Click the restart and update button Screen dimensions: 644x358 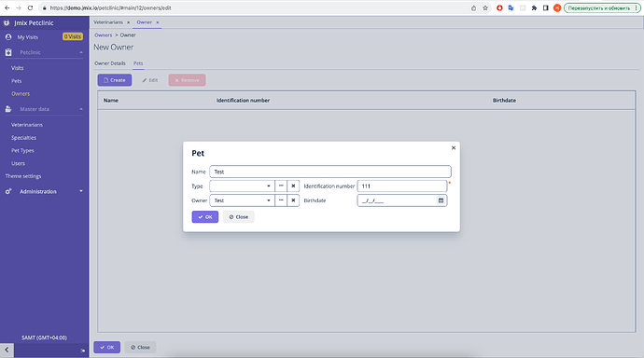pyautogui.click(x=602, y=7)
